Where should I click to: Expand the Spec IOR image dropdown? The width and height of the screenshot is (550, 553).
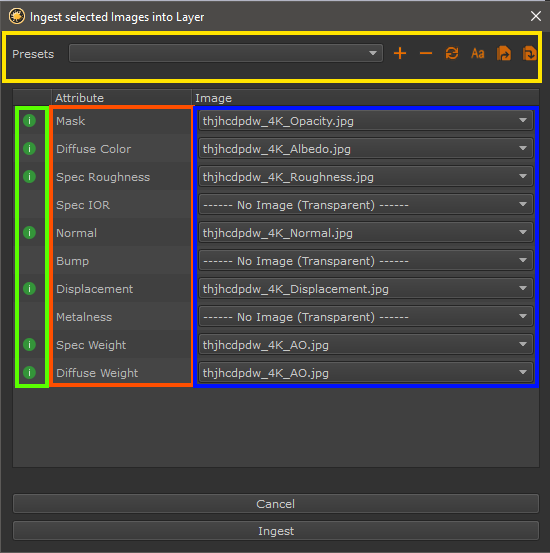pyautogui.click(x=365, y=205)
